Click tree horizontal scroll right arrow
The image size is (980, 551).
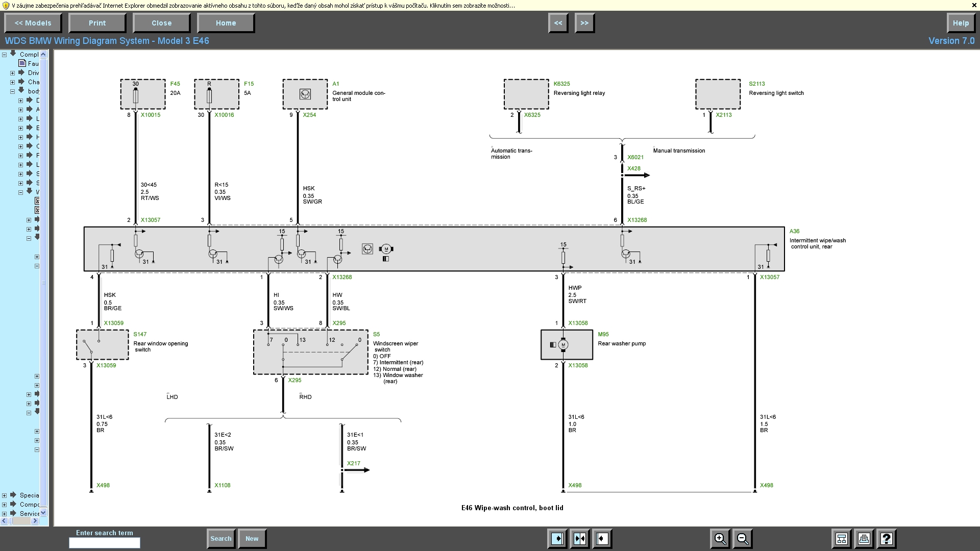pos(35,521)
